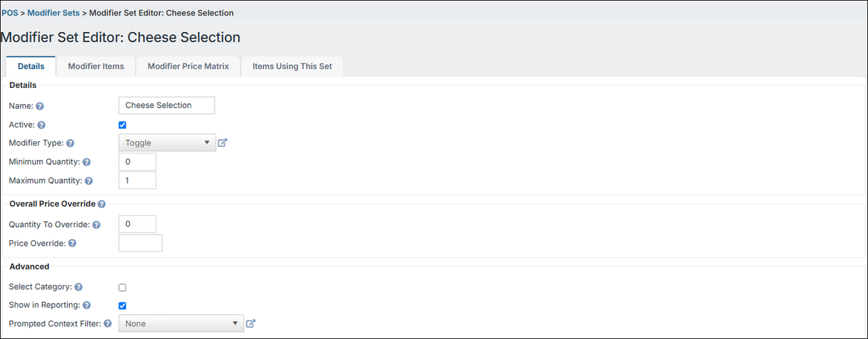
Task: Open the Prompted Context Filter dropdown
Action: (181, 323)
